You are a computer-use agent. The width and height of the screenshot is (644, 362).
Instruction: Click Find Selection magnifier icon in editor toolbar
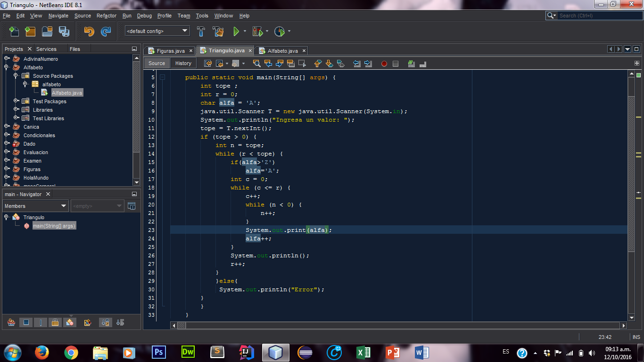click(x=257, y=64)
